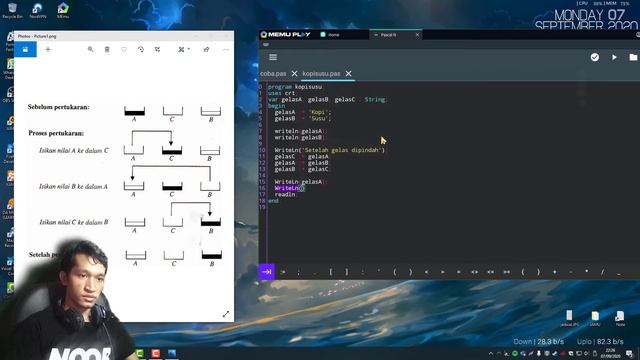Insert a plus sign from the symbol bar
The image size is (640, 360).
[554, 272]
